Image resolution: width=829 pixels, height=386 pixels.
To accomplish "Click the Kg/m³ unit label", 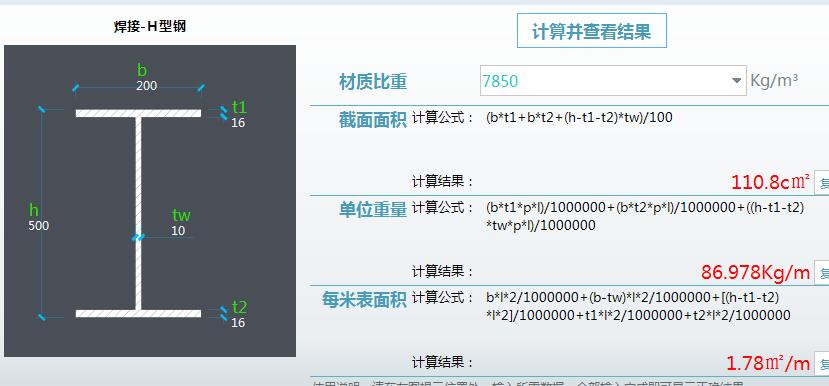I will 774,80.
